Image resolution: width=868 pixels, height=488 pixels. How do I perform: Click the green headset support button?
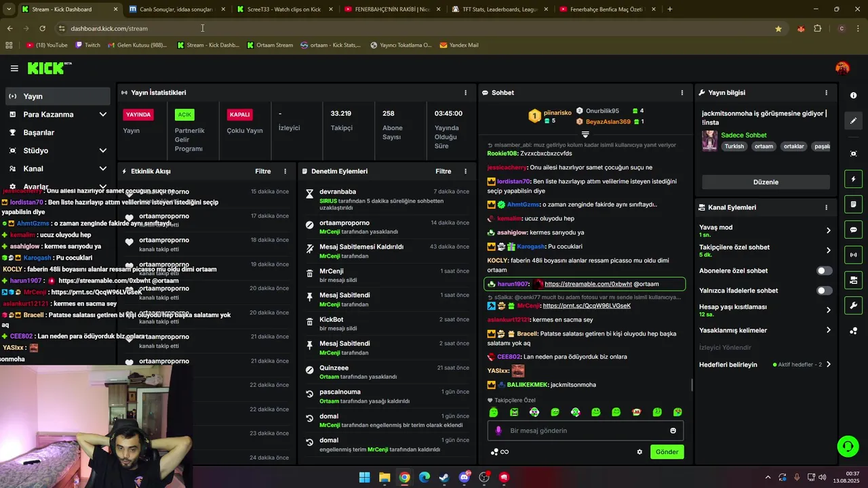pos(848,446)
